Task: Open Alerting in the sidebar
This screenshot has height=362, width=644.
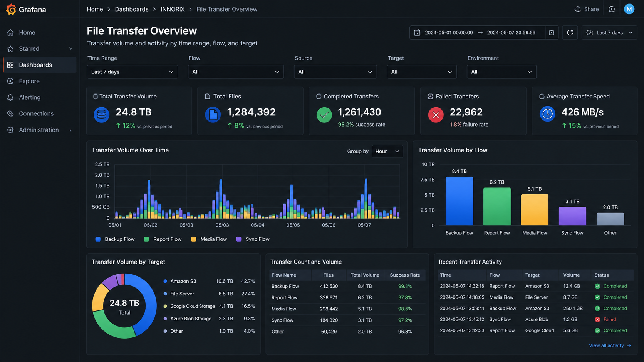Action: 40,97
